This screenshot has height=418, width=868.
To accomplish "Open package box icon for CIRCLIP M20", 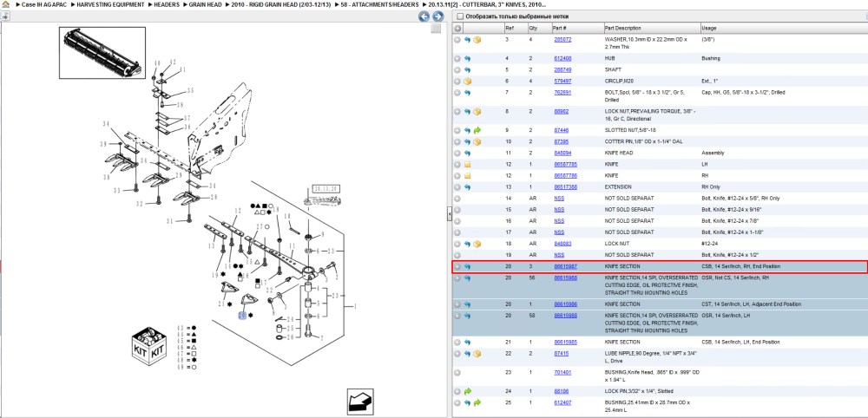I will click(467, 82).
